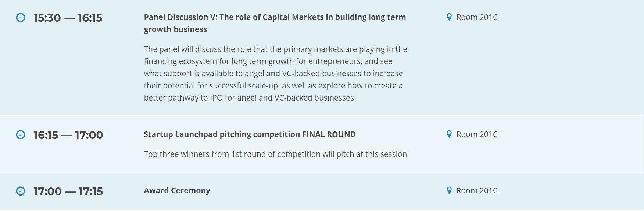Click the clock icon beside 15:30 — 16:15
Viewport: 644px width, 211px height.
coord(21,17)
